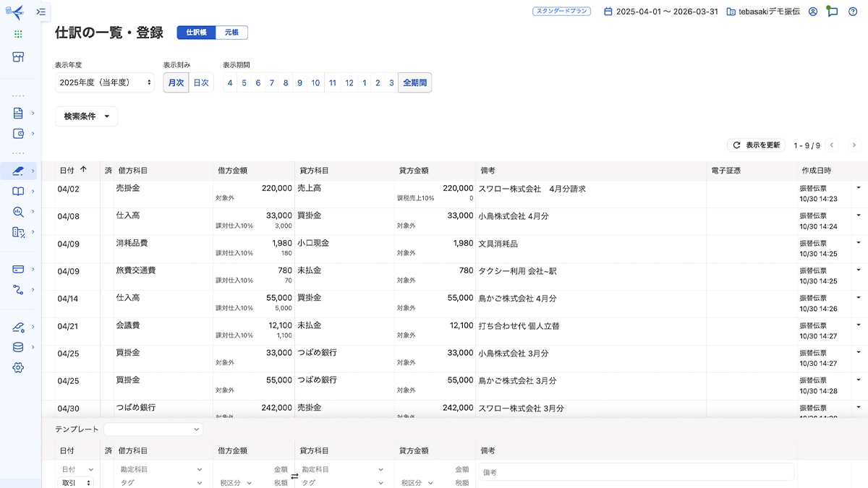Expand the 検索条件 search conditions dropdown
The height and width of the screenshot is (488, 868).
coord(86,116)
